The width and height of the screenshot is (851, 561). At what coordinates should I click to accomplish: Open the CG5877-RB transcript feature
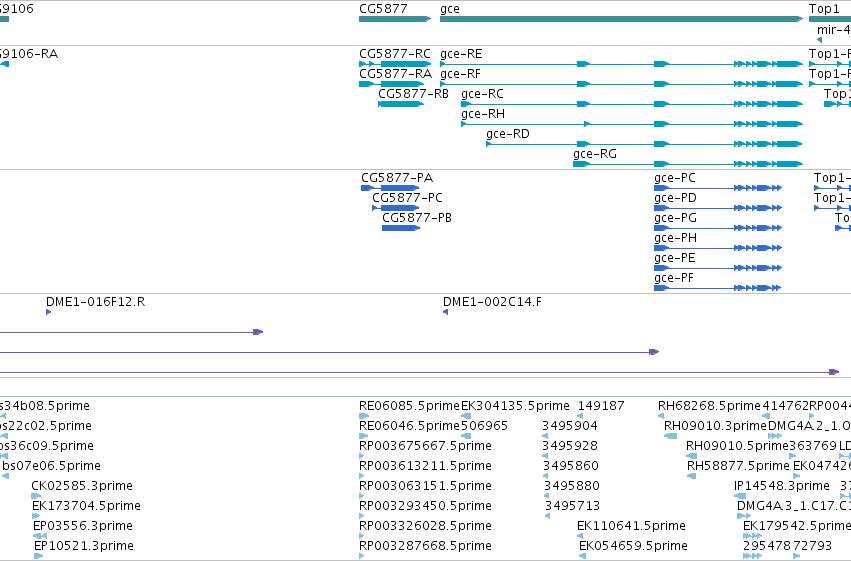pyautogui.click(x=401, y=104)
